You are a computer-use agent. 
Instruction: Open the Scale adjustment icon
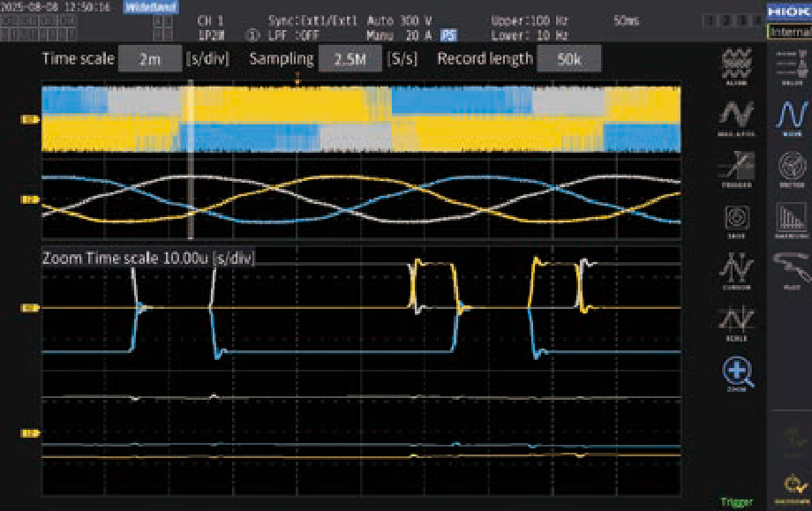(736, 322)
